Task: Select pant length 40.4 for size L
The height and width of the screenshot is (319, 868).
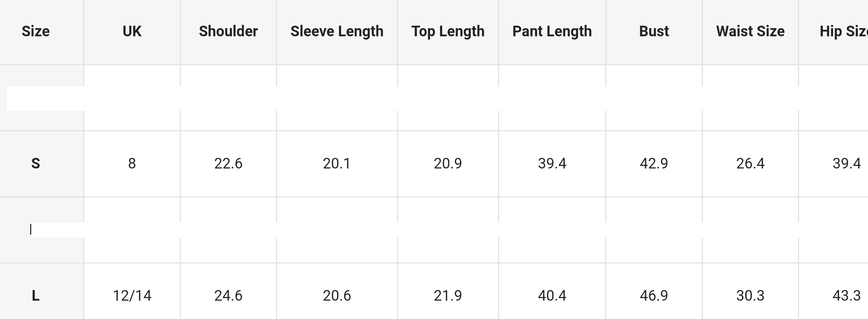Action: (552, 296)
